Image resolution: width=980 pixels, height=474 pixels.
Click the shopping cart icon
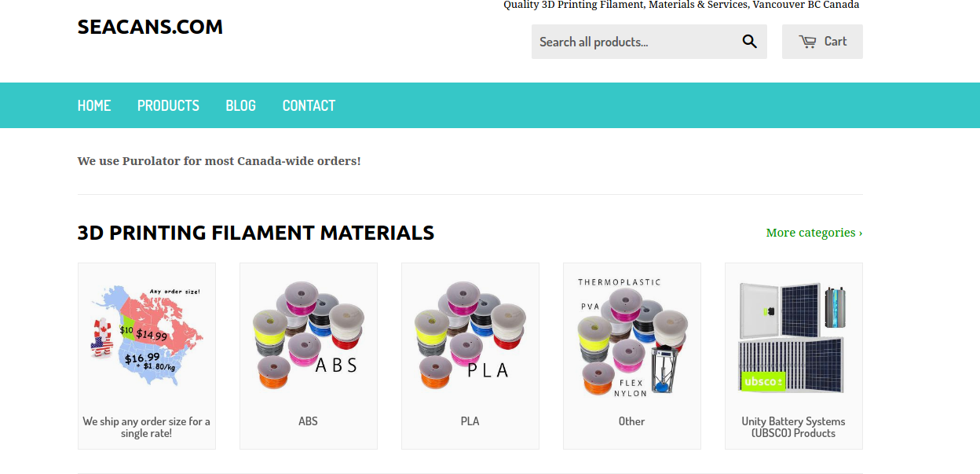pyautogui.click(x=807, y=42)
